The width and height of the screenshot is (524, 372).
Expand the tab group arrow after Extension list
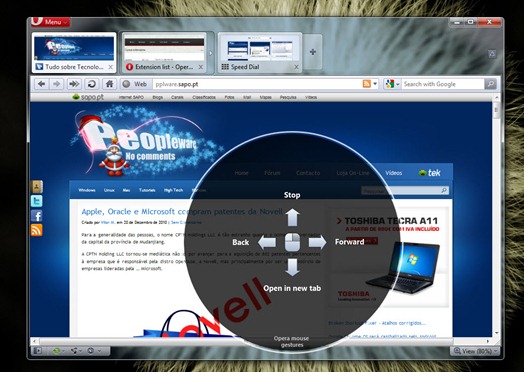click(x=211, y=53)
